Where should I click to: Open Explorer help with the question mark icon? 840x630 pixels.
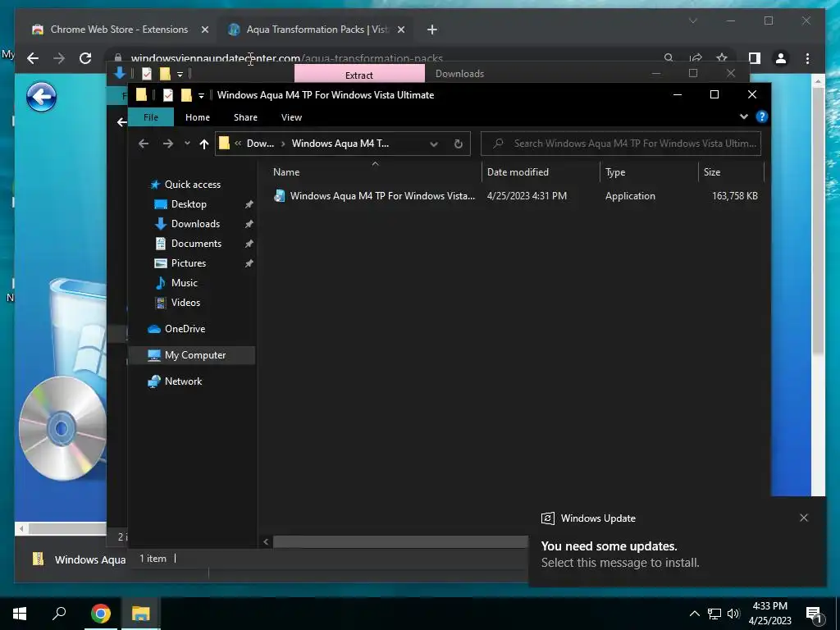761,116
